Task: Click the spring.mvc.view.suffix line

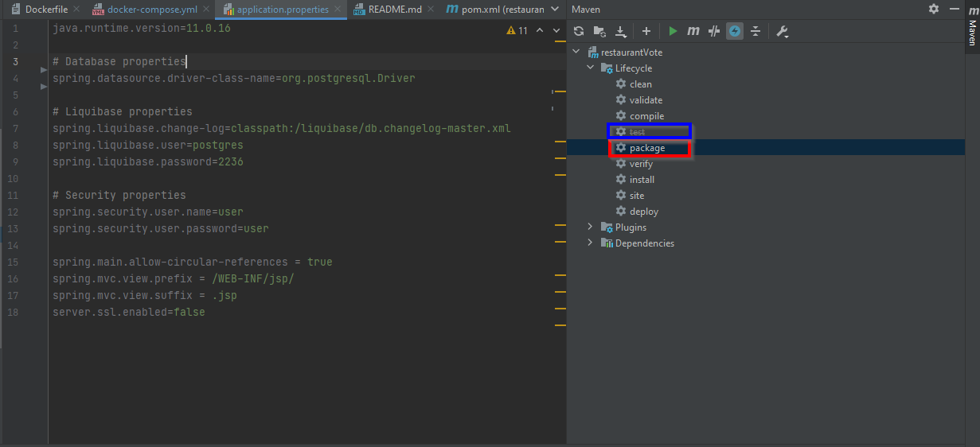Action: 145,295
